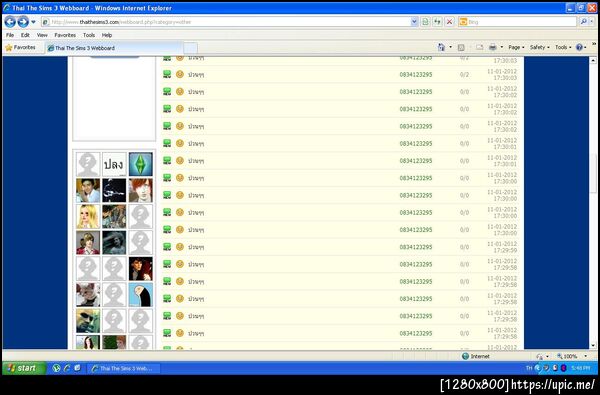The width and height of the screenshot is (600, 395).
Task: Open the ปลง text avatar thumbnail
Action: pos(114,164)
